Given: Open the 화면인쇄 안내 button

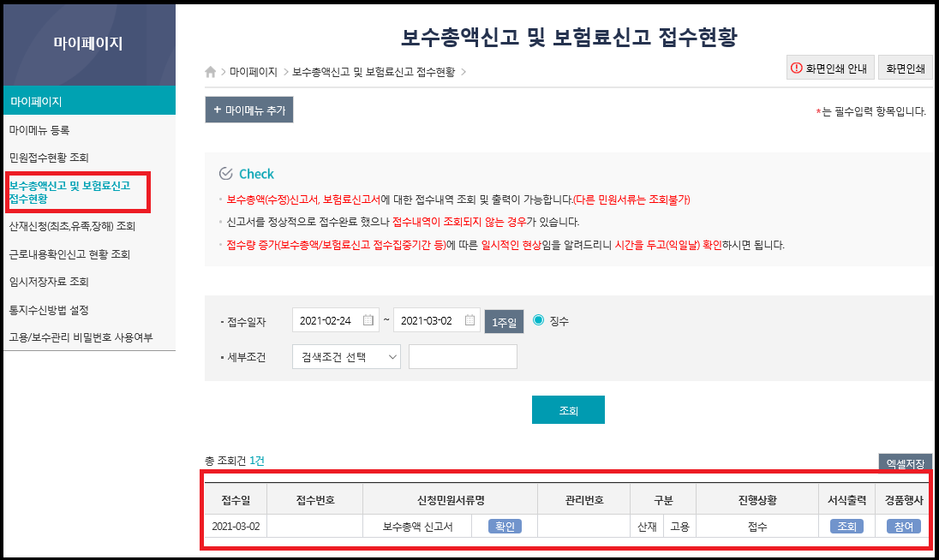Looking at the screenshot, I should click(x=830, y=68).
